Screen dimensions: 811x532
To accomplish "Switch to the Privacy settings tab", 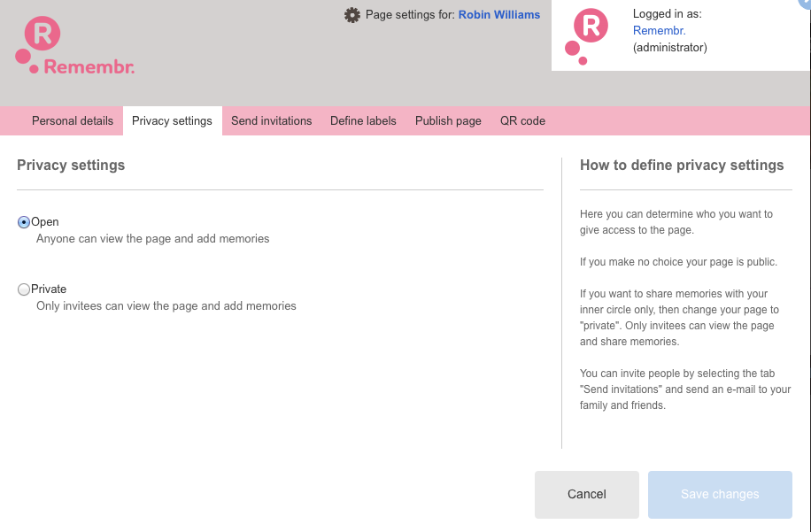I will point(172,120).
